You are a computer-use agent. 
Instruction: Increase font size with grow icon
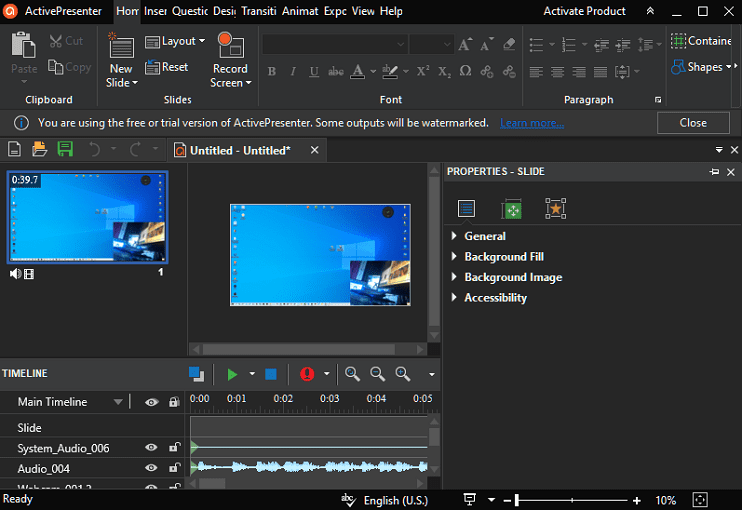[x=465, y=44]
